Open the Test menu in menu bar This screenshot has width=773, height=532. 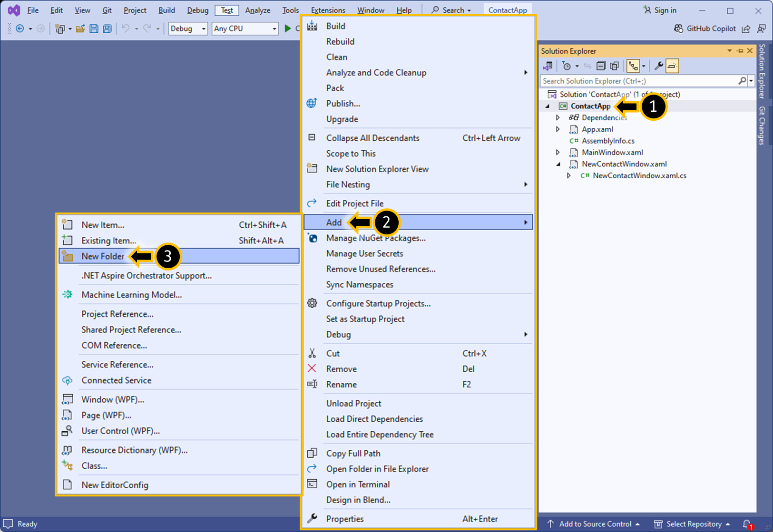227,10
